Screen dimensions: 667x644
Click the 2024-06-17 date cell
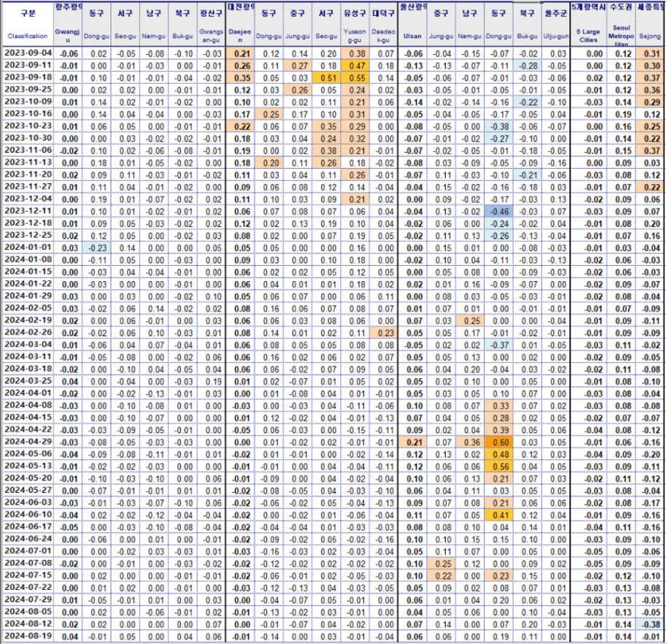click(28, 526)
